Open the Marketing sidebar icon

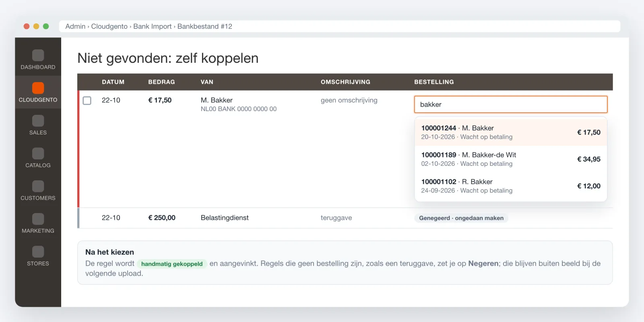[38, 219]
